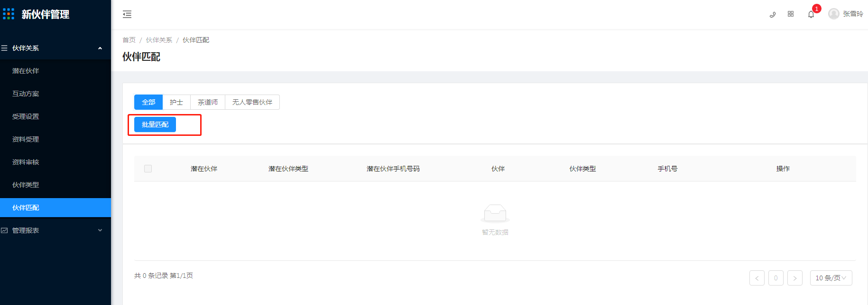Viewport: 868px width, 305px height.
Task: Click the 潜在伙伴类型 column header
Action: click(x=288, y=169)
